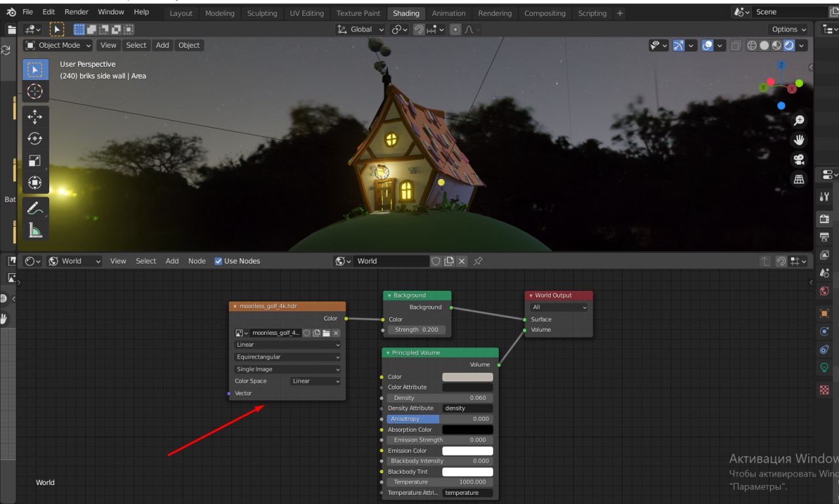Switch to material preview shading
839x504 pixels.
point(777,46)
